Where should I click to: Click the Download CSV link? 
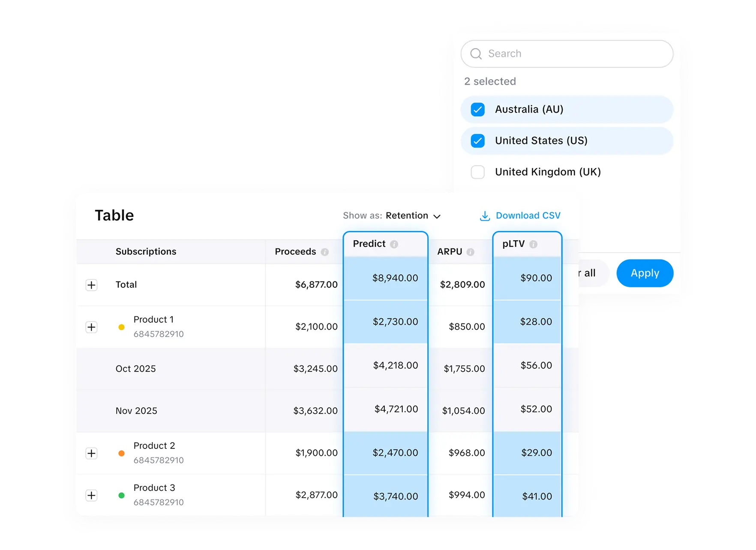[528, 215]
